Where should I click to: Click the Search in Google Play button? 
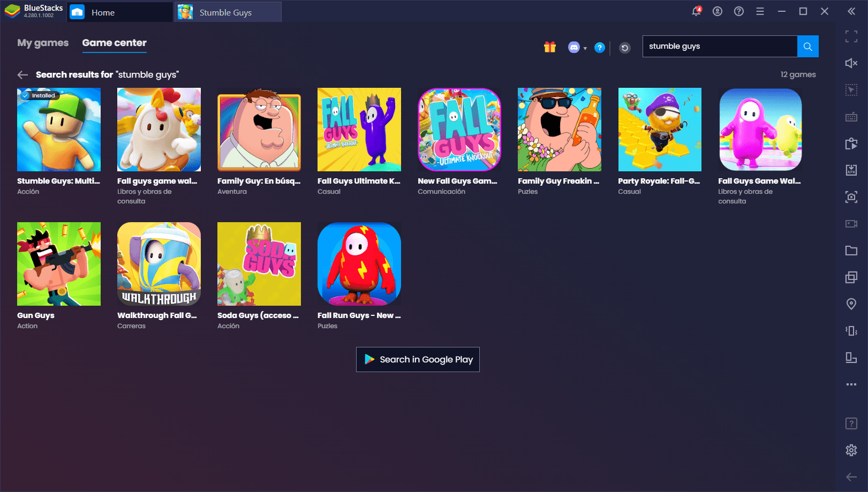418,359
